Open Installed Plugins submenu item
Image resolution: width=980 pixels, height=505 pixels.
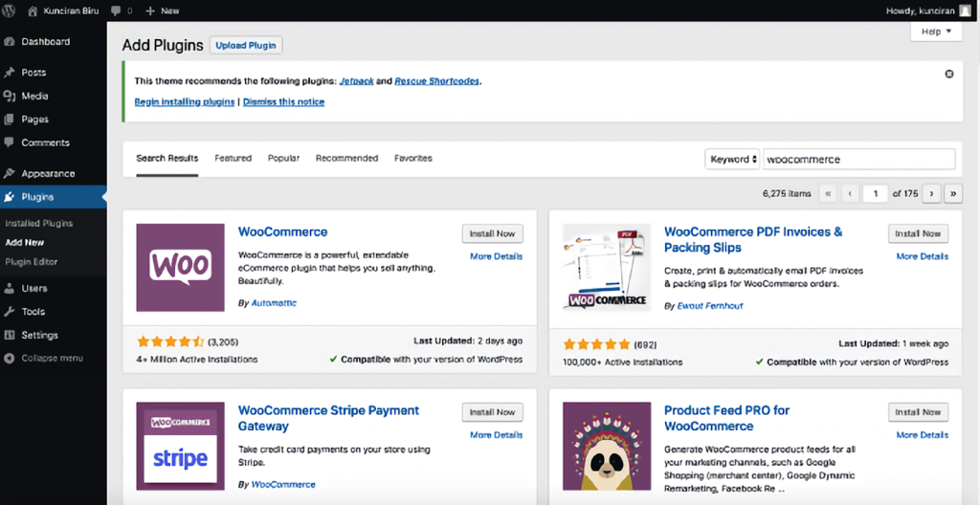point(38,223)
